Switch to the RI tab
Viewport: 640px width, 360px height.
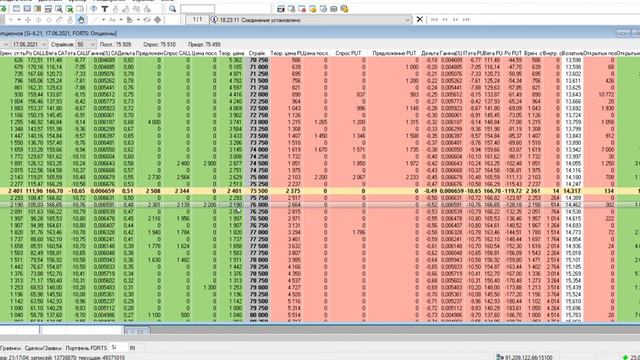pyautogui.click(x=132, y=348)
